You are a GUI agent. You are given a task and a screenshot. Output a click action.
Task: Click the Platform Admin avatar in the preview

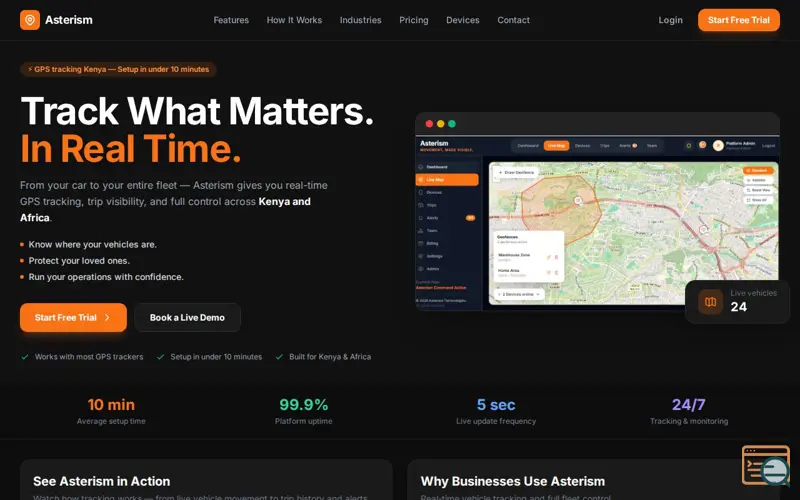click(718, 145)
